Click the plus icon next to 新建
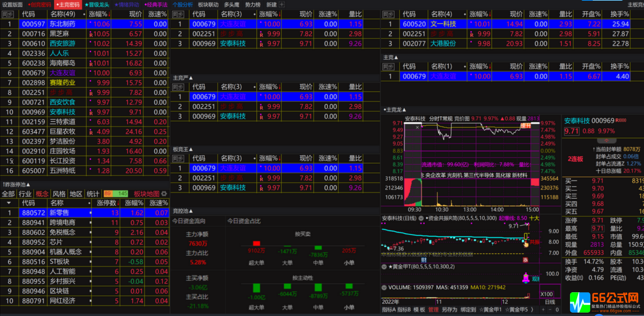The image size is (644, 316). coord(282,5)
